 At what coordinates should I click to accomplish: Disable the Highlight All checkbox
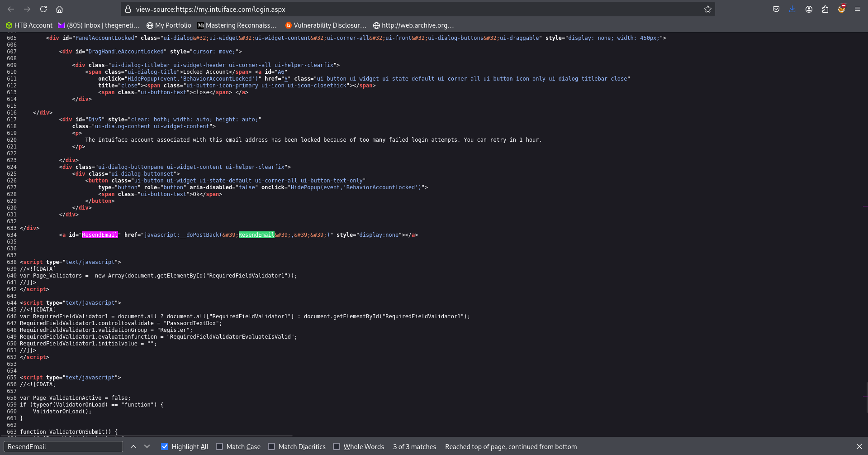165,446
